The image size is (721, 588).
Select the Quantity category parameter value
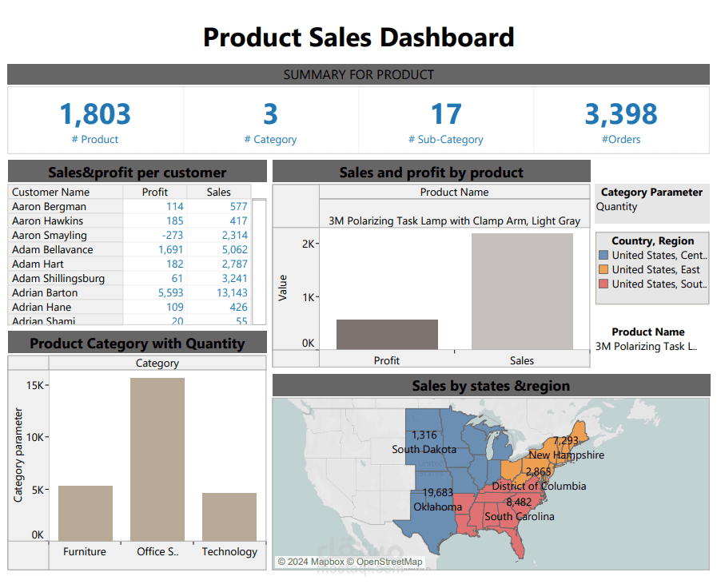click(x=616, y=207)
